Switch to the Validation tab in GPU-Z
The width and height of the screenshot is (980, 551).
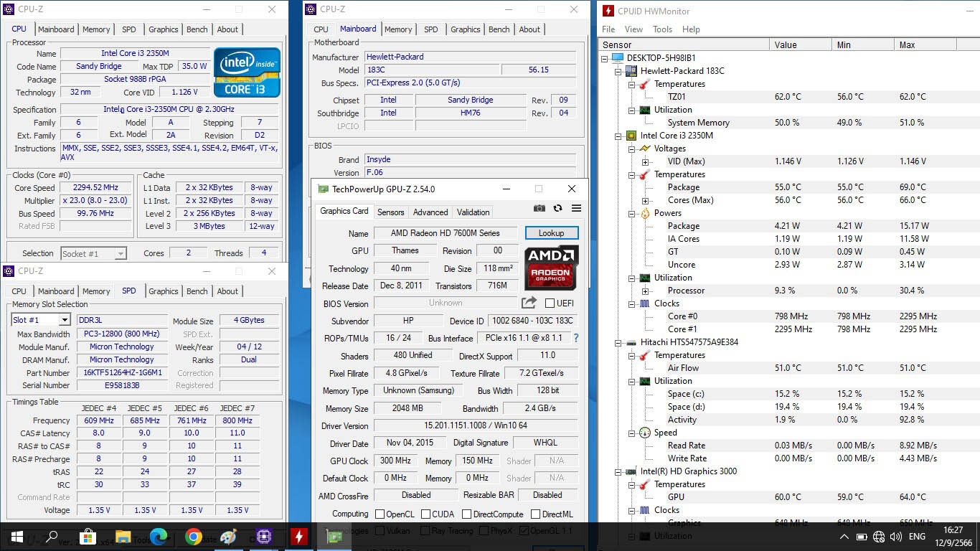coord(473,212)
